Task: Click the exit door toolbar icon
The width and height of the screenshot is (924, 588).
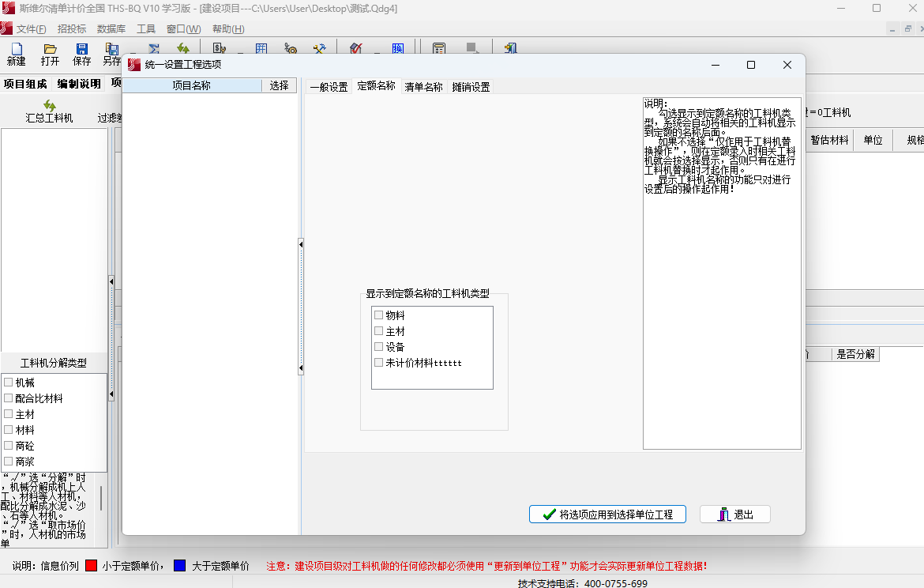Action: [510, 48]
